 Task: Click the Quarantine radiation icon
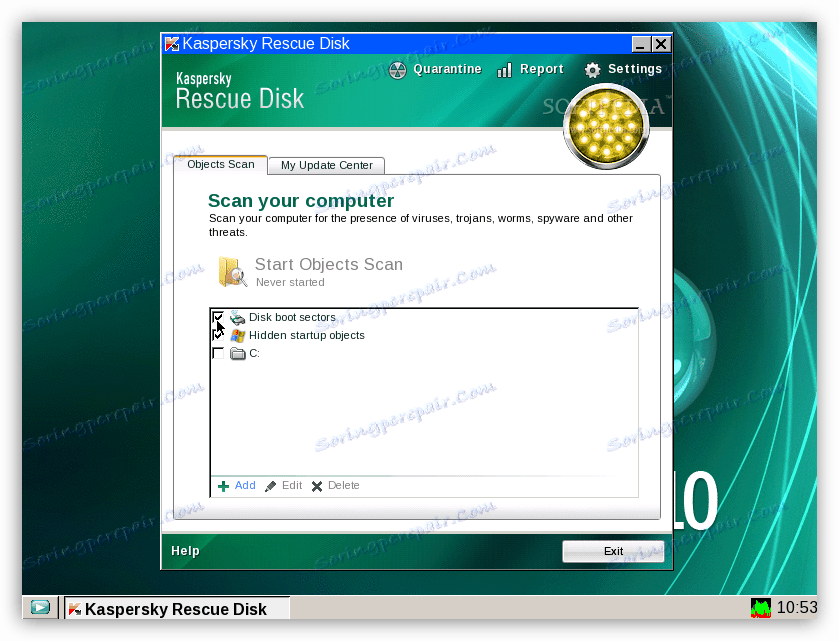[x=398, y=70]
